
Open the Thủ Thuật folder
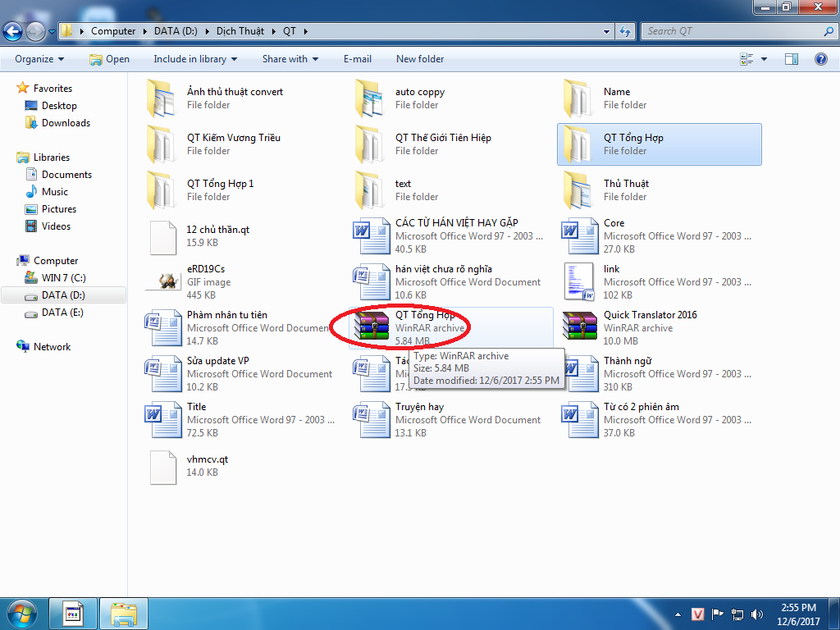click(x=582, y=189)
